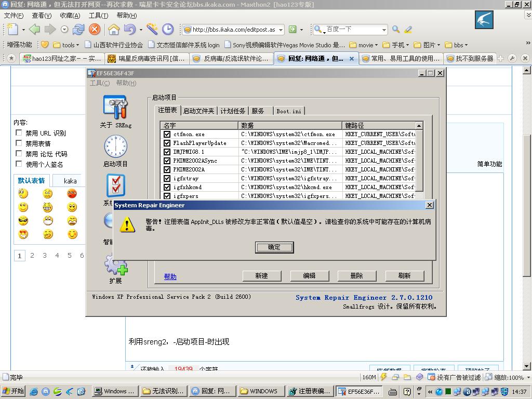Open the 收藏(A) menu

[70, 15]
